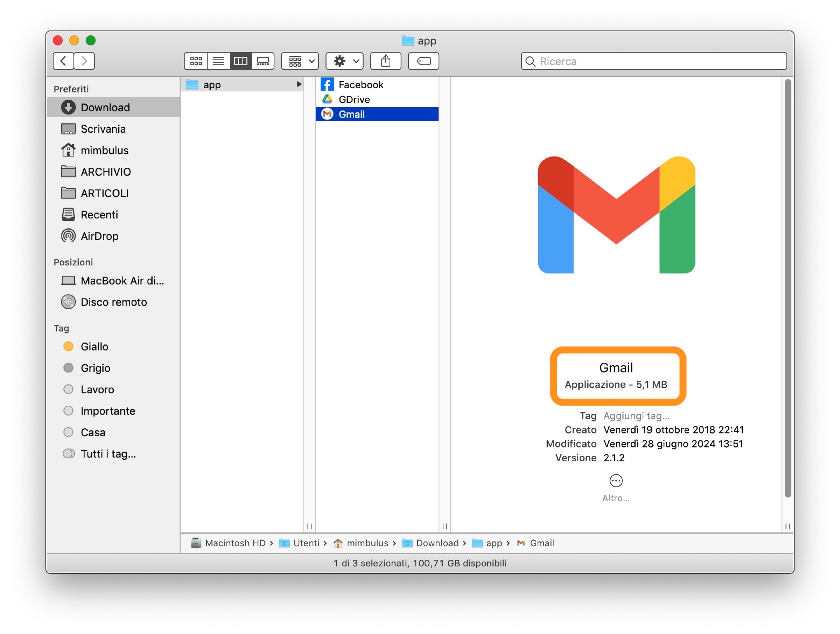Open the group-by arrangement dropdown
Image resolution: width=840 pixels, height=634 pixels.
[300, 61]
